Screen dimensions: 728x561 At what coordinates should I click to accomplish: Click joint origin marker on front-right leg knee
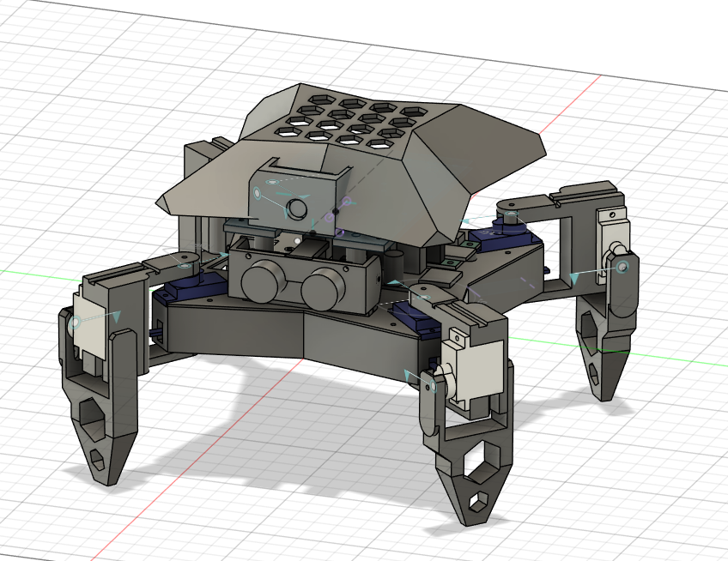tap(434, 386)
